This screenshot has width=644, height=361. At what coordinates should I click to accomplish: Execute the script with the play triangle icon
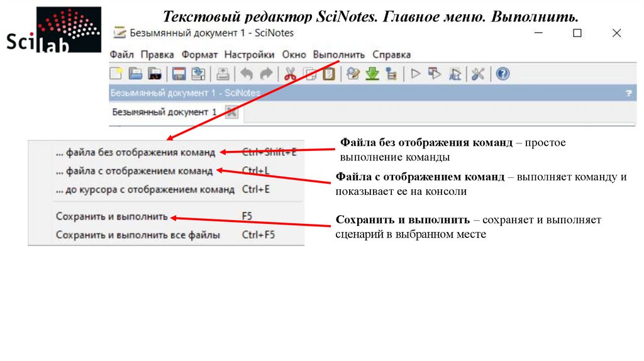click(416, 74)
